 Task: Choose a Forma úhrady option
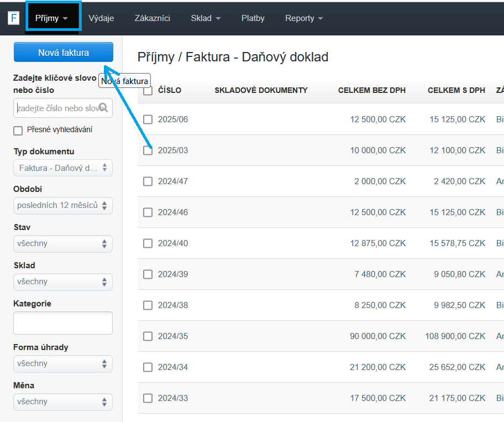[62, 364]
